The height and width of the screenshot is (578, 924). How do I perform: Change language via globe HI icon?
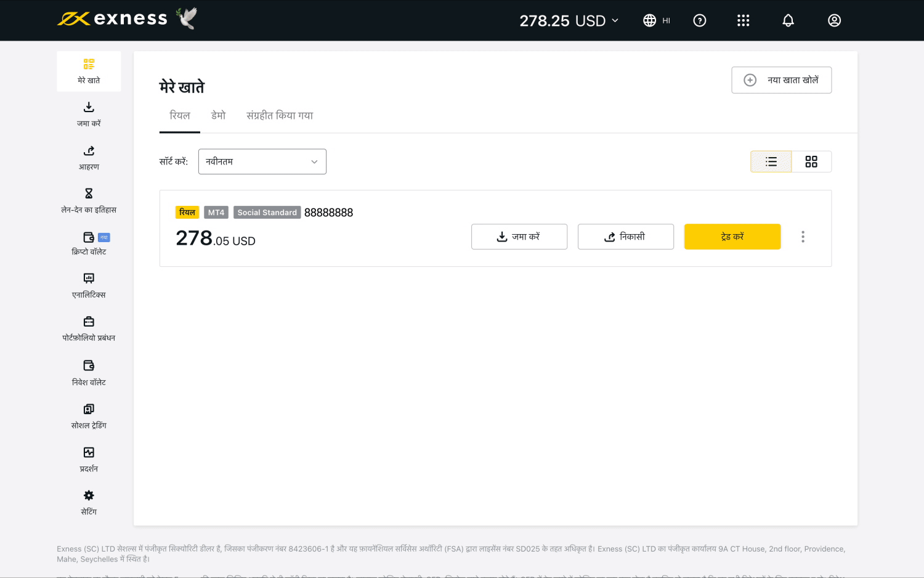pos(657,20)
